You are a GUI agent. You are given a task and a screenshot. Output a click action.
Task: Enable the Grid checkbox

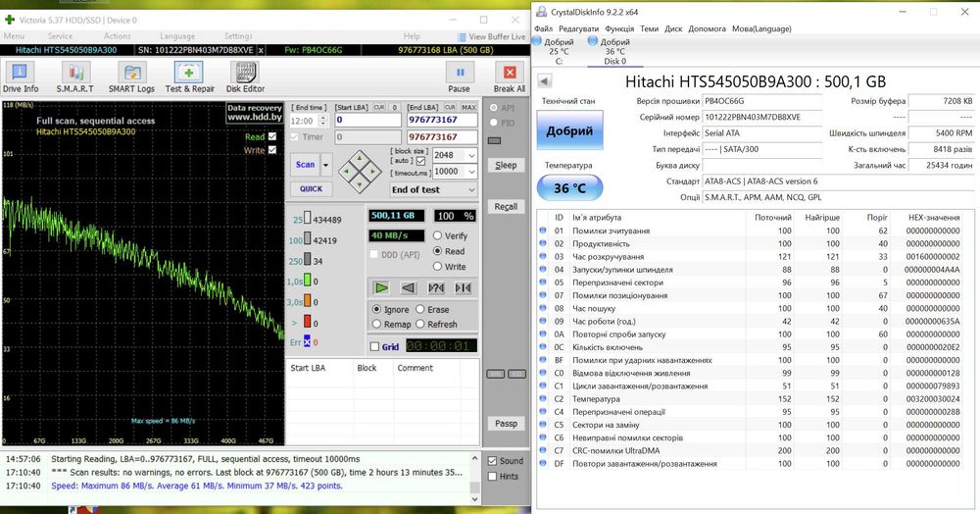tap(374, 346)
